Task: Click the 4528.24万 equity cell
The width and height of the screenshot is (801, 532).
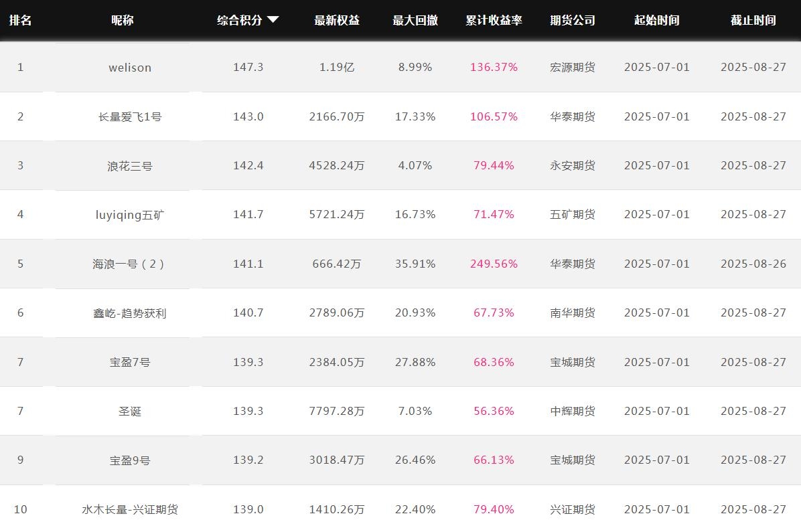Action: click(337, 165)
